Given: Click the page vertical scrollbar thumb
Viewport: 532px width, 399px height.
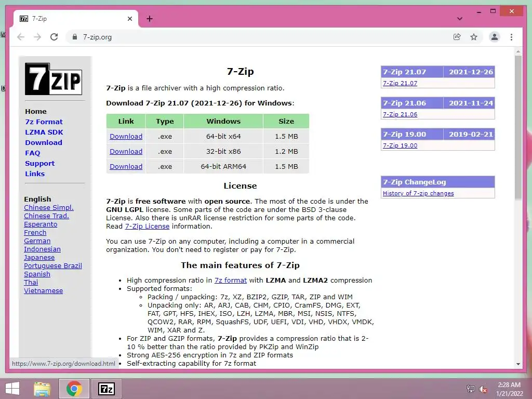Looking at the screenshot, I should [x=518, y=127].
